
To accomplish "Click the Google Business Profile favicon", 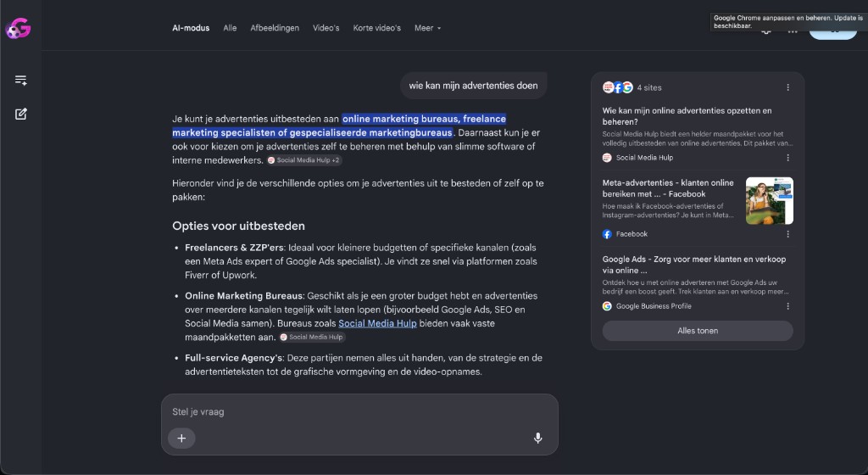I will coord(607,306).
